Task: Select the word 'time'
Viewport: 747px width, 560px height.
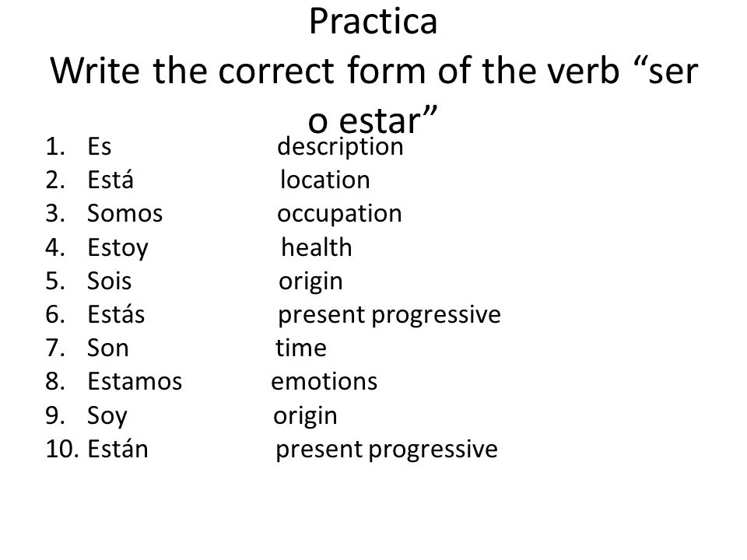Action: click(x=301, y=348)
